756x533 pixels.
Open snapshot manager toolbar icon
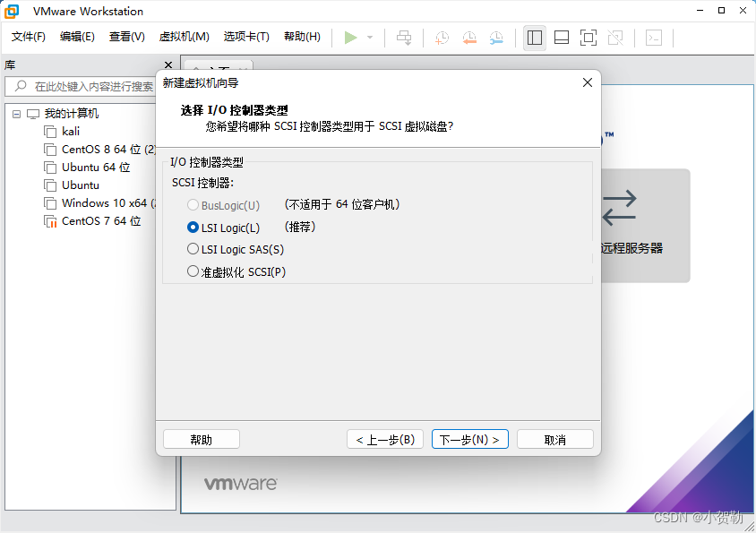(x=496, y=38)
